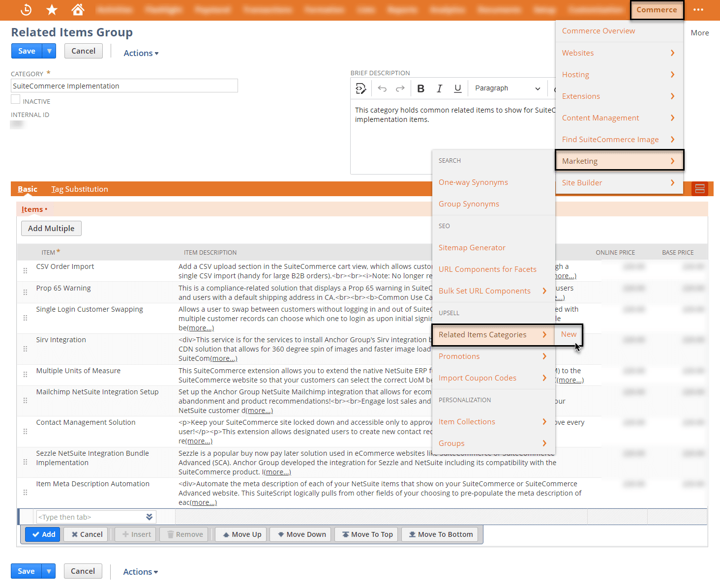Open Group Synonyms

click(x=469, y=204)
